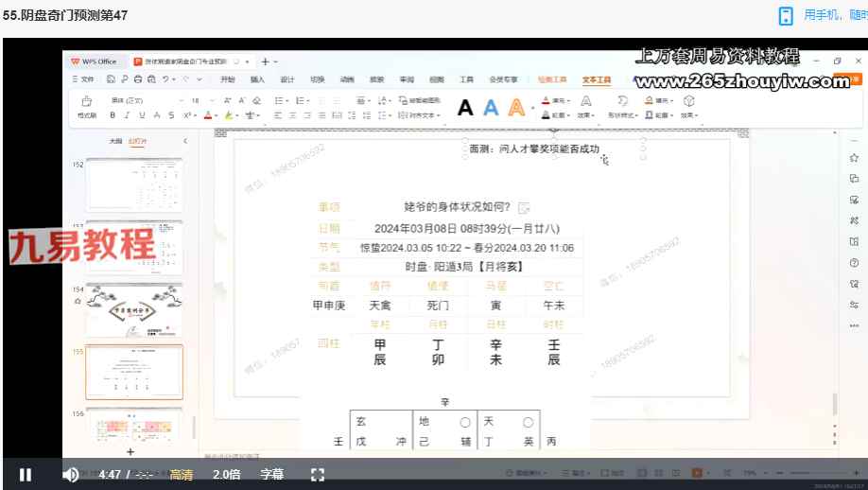Select slide 155 thumbnail

tap(134, 372)
